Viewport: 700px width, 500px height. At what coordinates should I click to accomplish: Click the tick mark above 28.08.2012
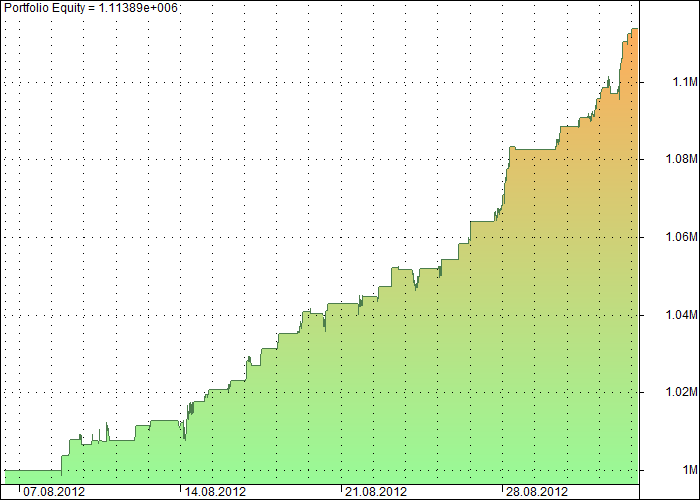503,488
